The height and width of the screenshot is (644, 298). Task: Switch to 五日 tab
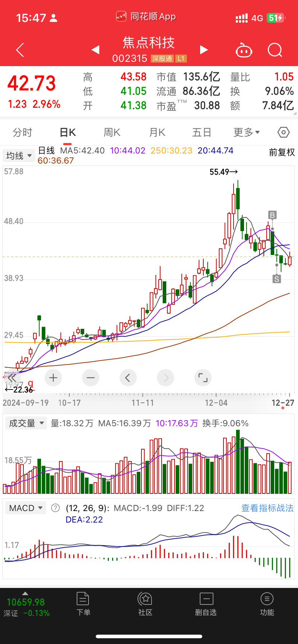(x=202, y=132)
